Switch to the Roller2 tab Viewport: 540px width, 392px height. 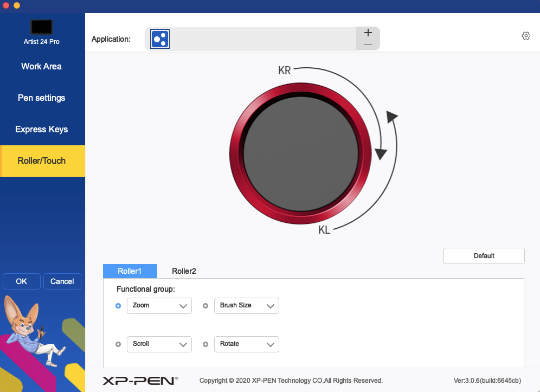coord(184,271)
